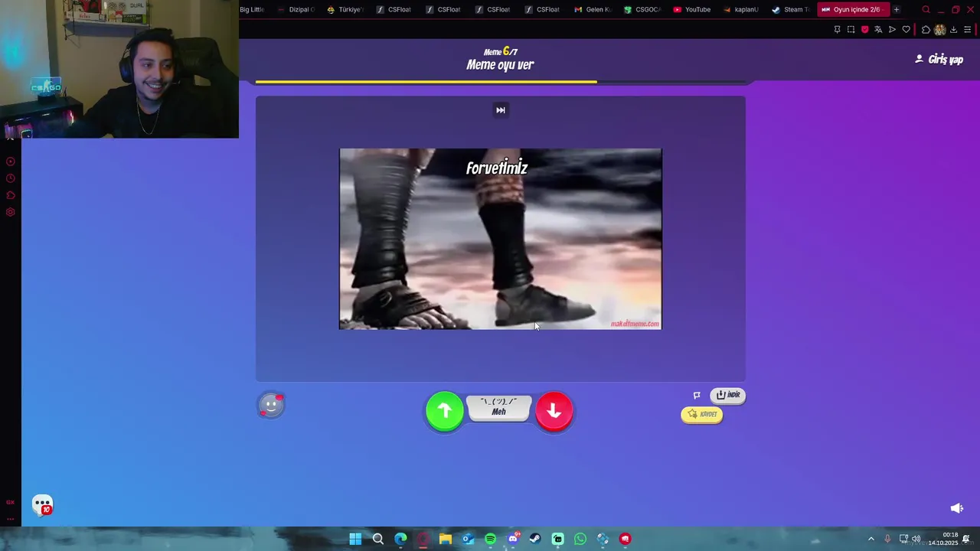Downvote the meme with red arrow
The image size is (980, 551).
554,411
